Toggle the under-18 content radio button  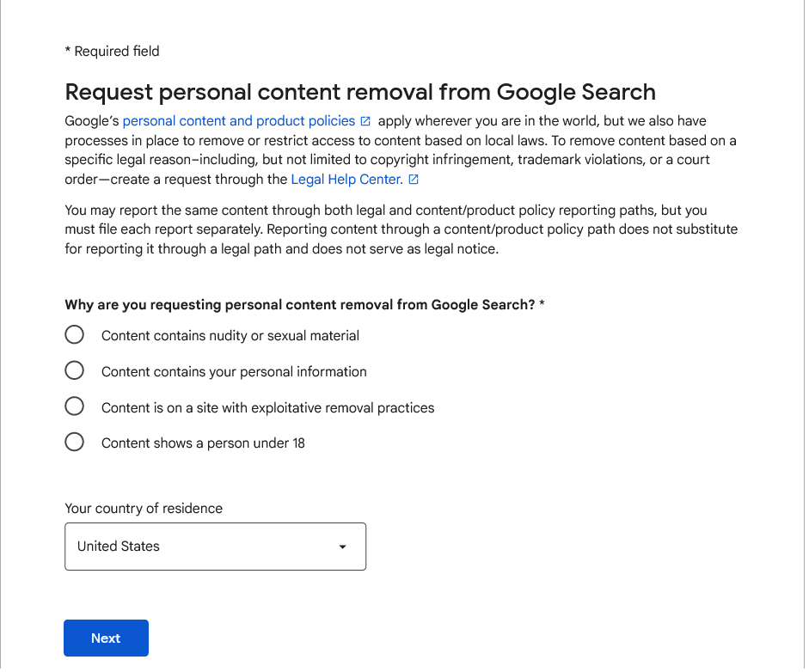point(74,442)
